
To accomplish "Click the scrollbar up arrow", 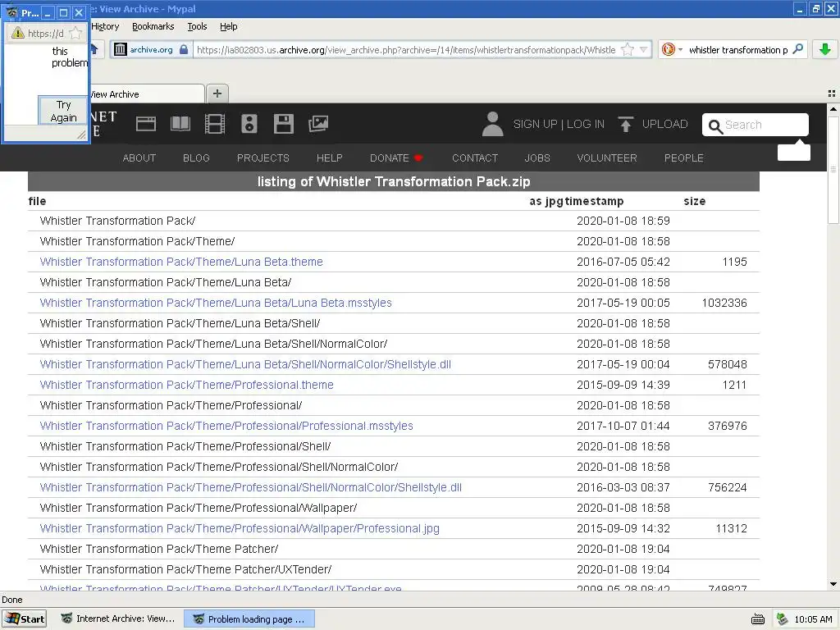I will (x=833, y=109).
